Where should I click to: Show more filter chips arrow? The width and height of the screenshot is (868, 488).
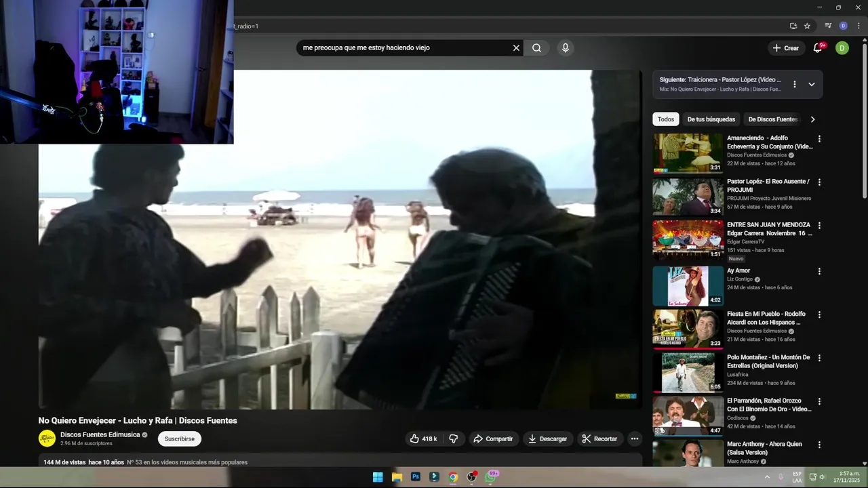tap(812, 119)
